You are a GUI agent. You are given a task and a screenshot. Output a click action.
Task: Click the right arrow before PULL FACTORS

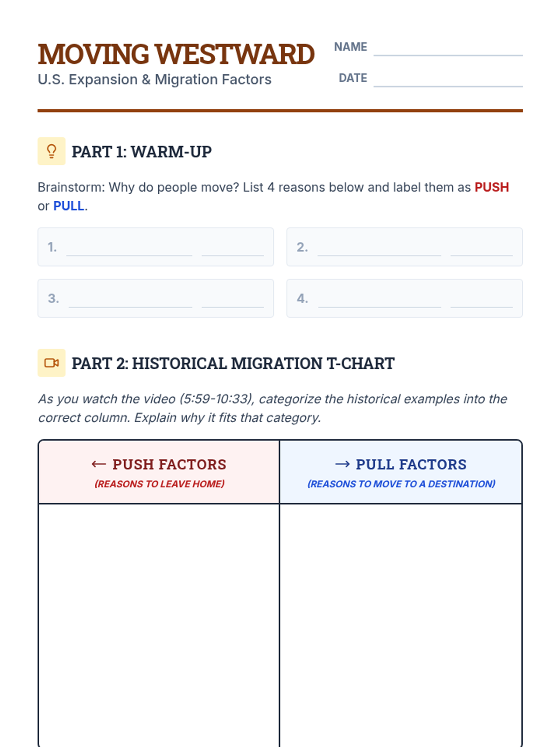[x=343, y=464]
